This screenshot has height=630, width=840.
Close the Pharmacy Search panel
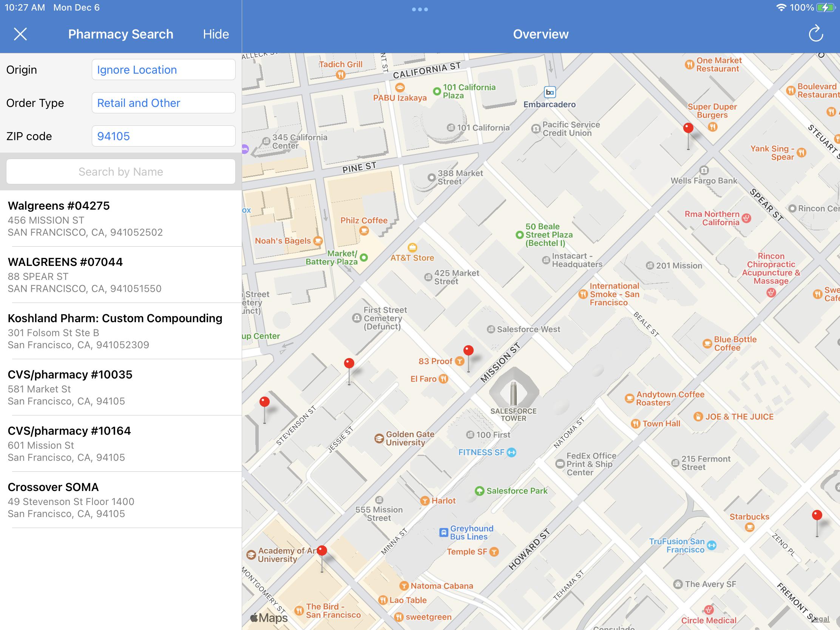point(20,34)
